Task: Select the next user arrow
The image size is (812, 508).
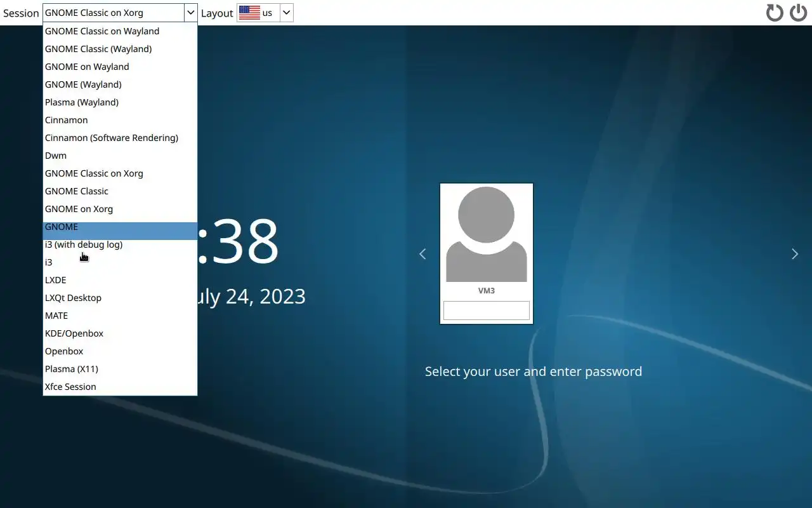Action: point(795,254)
